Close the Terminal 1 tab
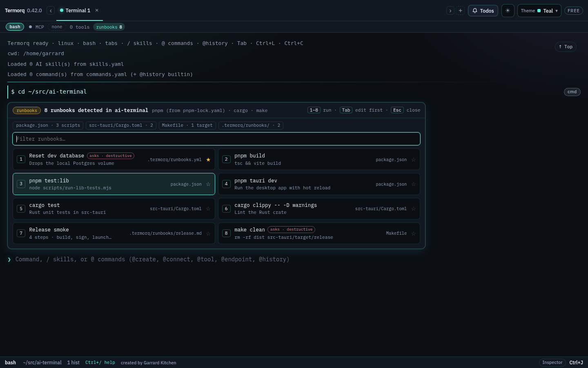 [x=97, y=10]
